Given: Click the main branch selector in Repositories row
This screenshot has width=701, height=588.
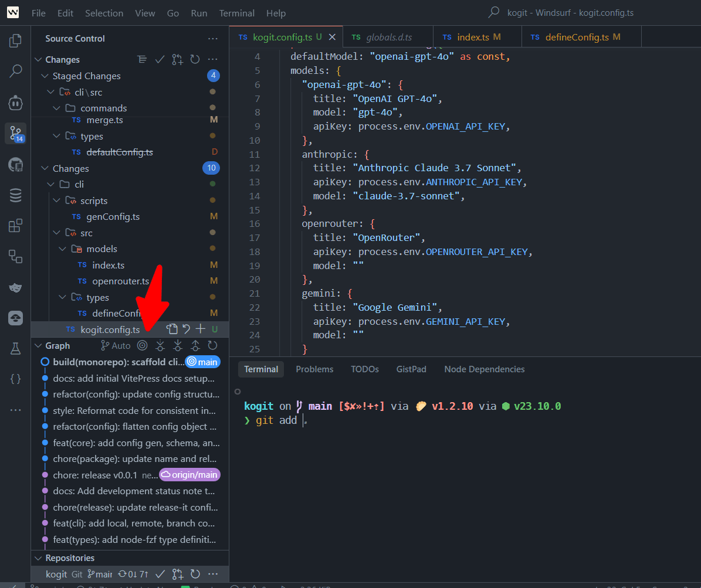Looking at the screenshot, I should tap(100, 574).
